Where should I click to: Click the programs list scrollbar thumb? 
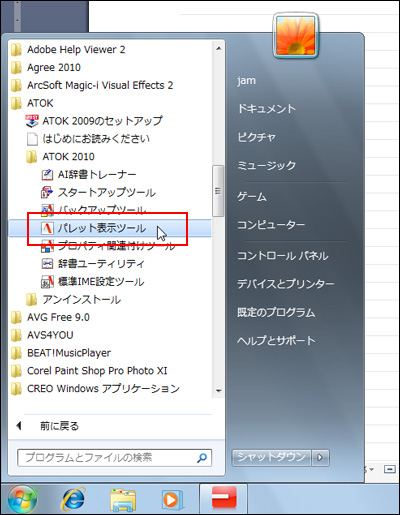(218, 191)
